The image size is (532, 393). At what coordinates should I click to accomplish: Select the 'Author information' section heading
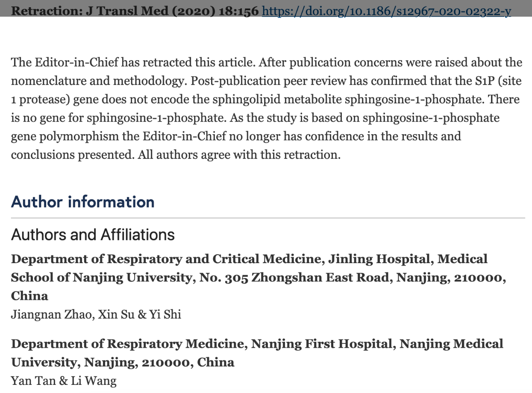pyautogui.click(x=83, y=202)
